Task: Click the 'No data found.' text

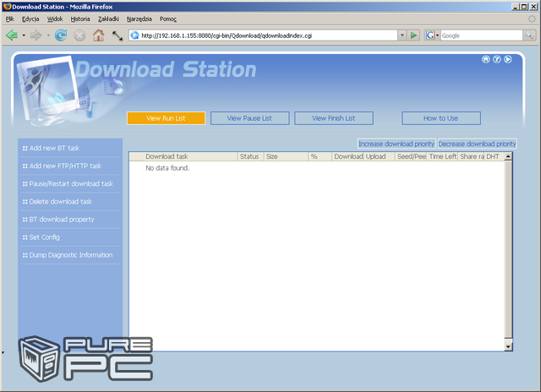Action: tap(167, 168)
